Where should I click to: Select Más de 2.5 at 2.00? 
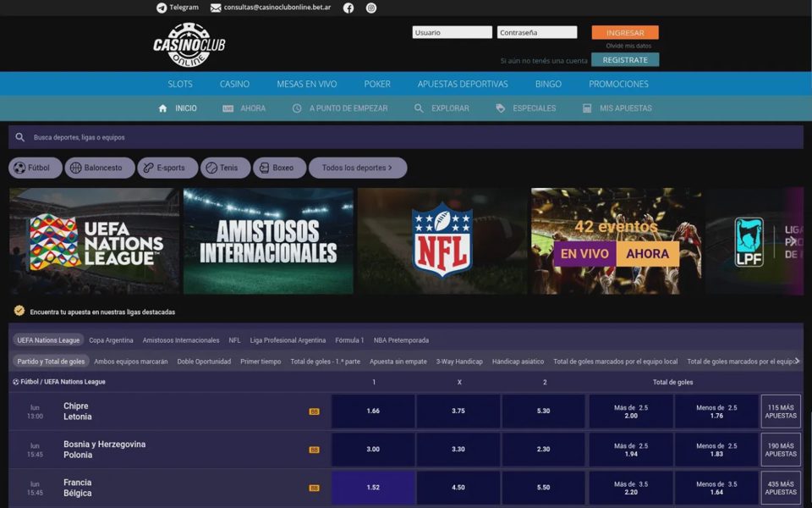(631, 411)
